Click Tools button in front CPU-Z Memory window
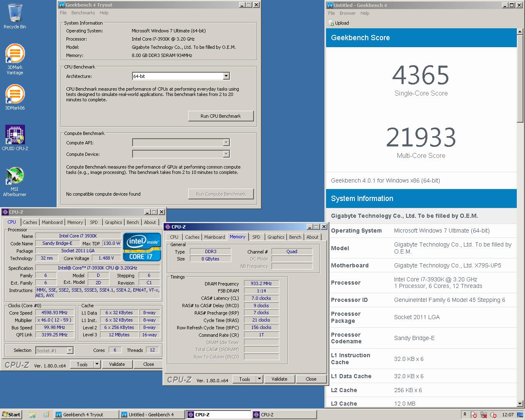525x420 pixels. click(x=244, y=379)
